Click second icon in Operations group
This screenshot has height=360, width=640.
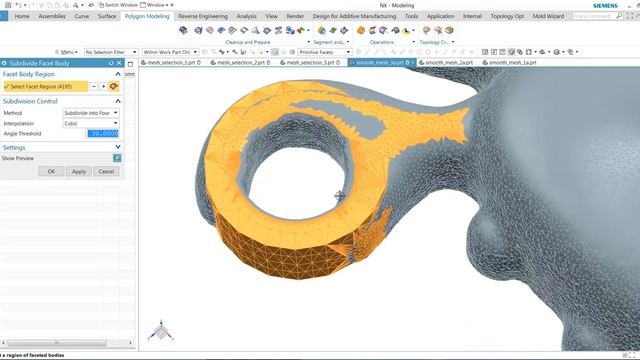[x=372, y=30]
